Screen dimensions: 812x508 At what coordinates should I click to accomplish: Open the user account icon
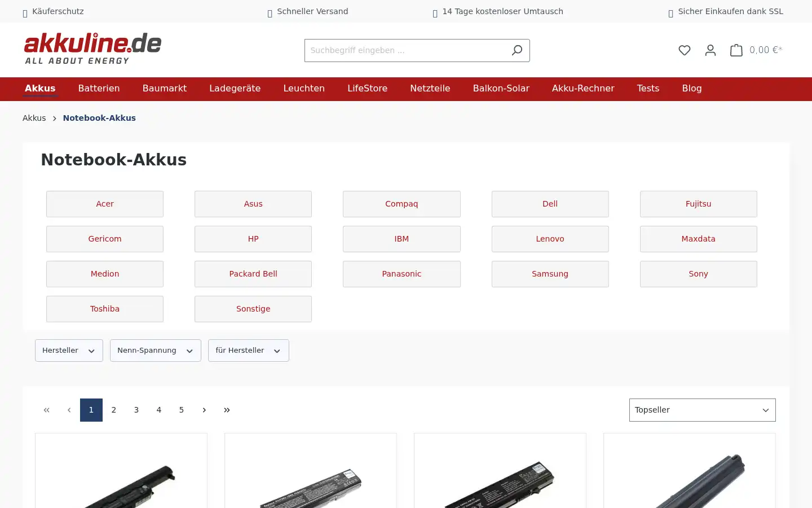pos(710,50)
